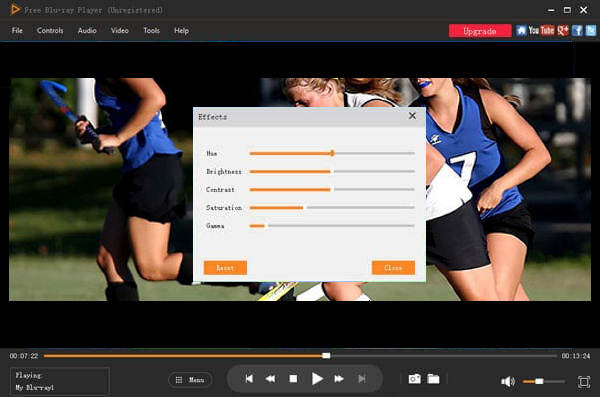Adjust the volume slider
The height and width of the screenshot is (397, 600).
click(544, 381)
